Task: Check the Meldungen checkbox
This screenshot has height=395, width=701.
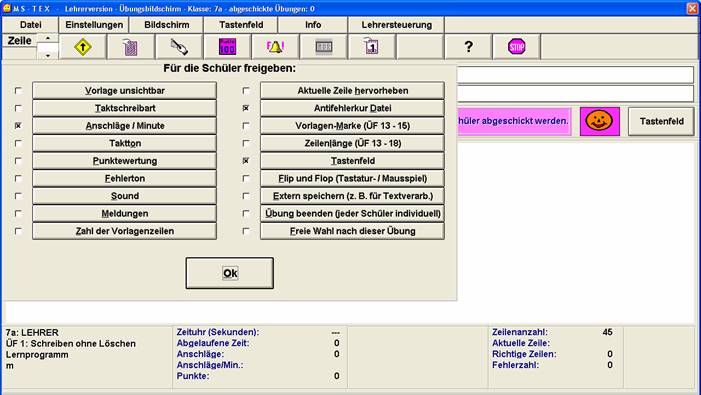Action: coord(18,214)
